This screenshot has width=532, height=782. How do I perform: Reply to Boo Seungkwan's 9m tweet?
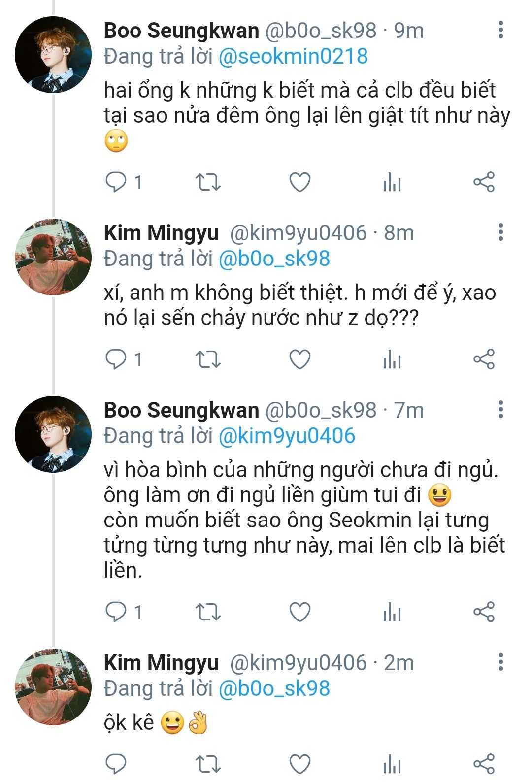[116, 183]
